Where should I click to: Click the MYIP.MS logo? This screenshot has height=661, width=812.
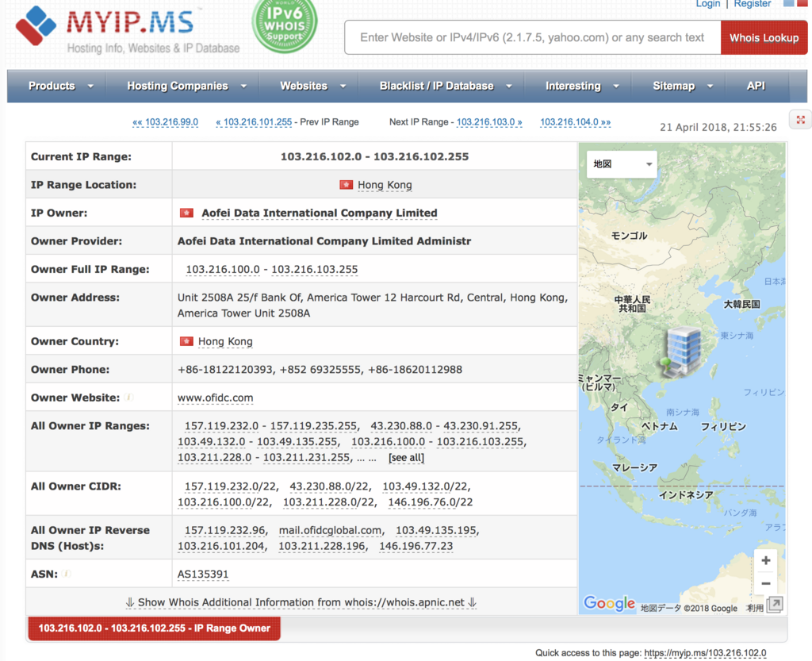(x=128, y=29)
